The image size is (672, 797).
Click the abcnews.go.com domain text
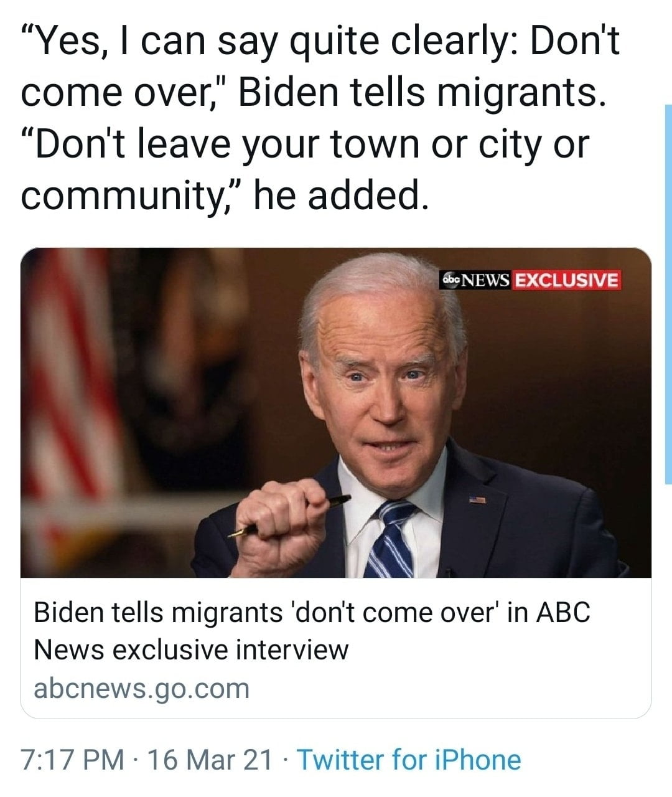coord(141,688)
